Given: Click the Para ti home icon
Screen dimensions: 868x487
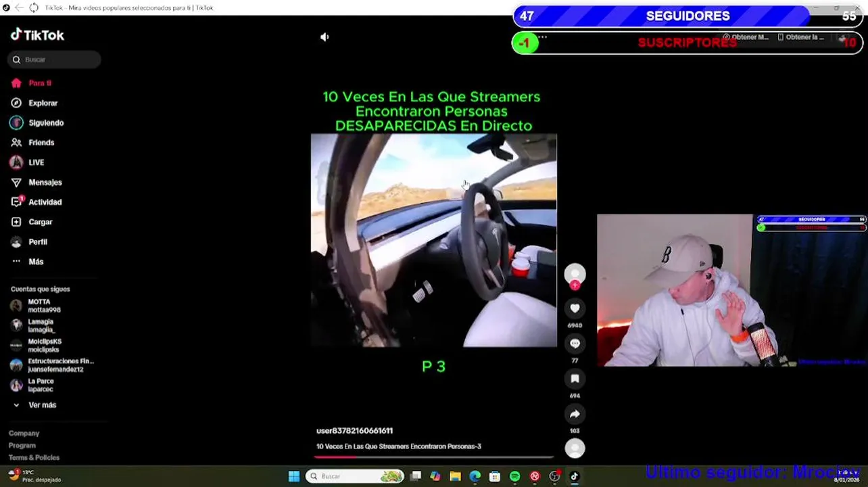Looking at the screenshot, I should click(x=16, y=83).
